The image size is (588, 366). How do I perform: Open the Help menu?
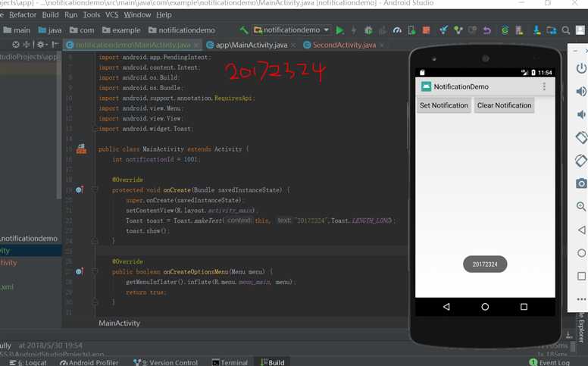[164, 14]
